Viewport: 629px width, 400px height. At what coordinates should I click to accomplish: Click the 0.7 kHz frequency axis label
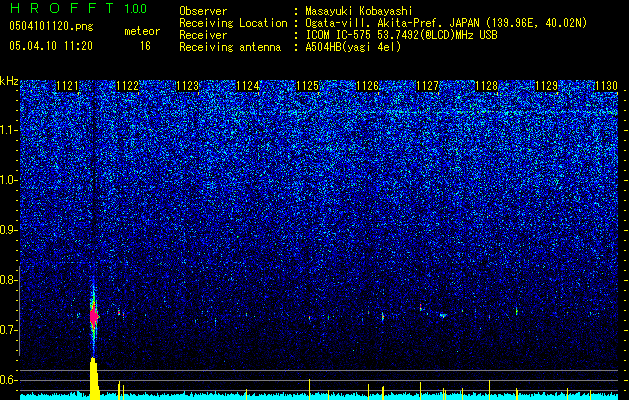(x=8, y=330)
